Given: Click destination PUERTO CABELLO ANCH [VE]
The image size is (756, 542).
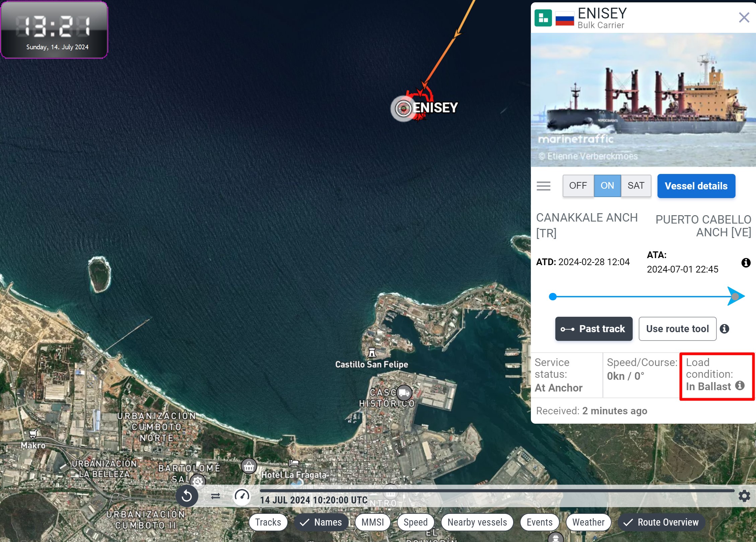Looking at the screenshot, I should [703, 226].
